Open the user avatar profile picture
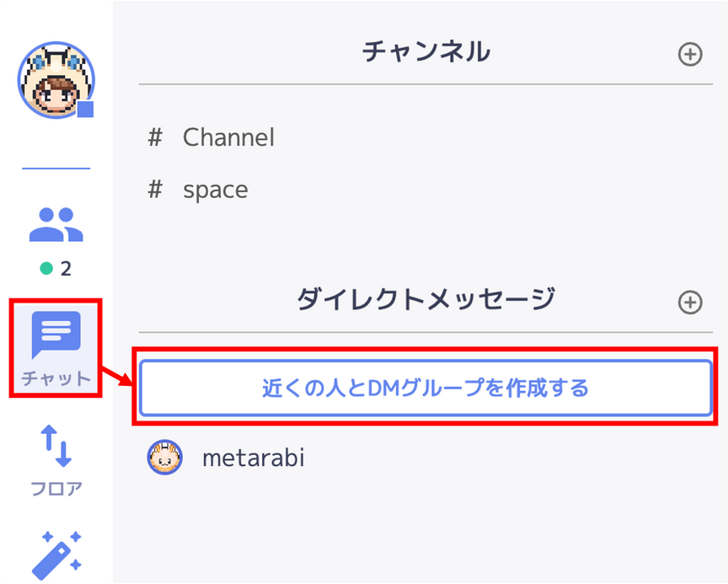 (x=56, y=80)
